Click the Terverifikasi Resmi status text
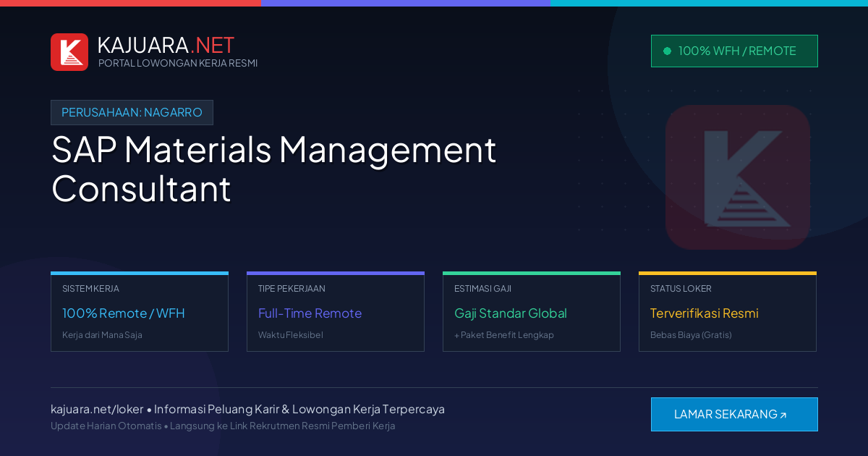The image size is (868, 456). (x=705, y=313)
